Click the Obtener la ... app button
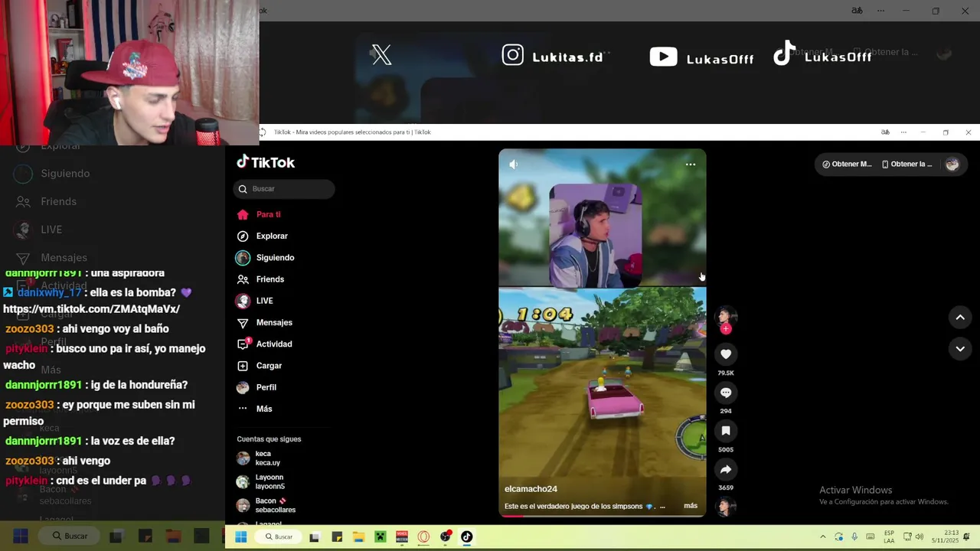The height and width of the screenshot is (551, 980). point(907,165)
